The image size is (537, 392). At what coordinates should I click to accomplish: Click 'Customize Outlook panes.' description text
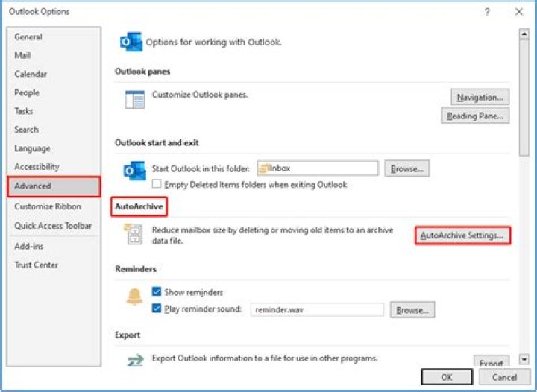pos(200,95)
